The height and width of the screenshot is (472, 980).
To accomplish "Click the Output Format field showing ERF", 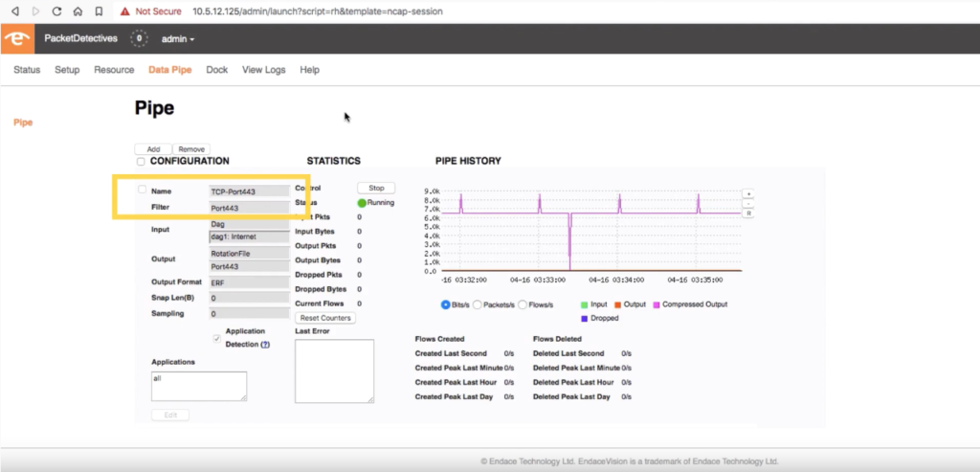I will pos(249,282).
